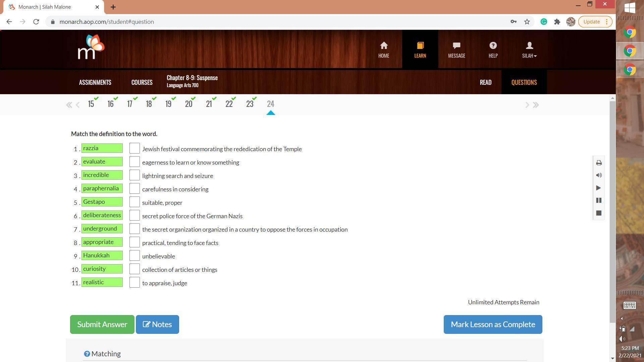Screen dimensions: 644x362
Task: Jump to last questions with double right arrow
Action: click(x=536, y=105)
